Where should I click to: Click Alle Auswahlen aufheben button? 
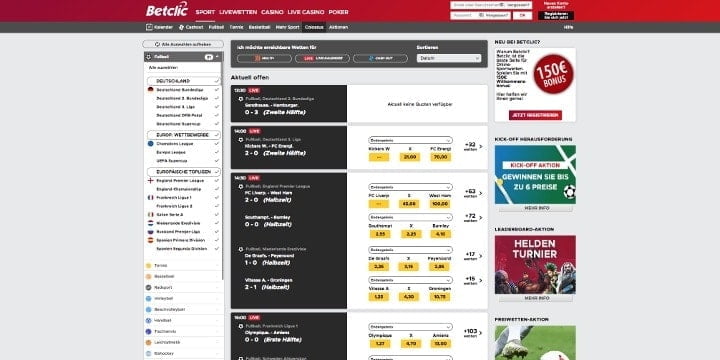pos(183,45)
